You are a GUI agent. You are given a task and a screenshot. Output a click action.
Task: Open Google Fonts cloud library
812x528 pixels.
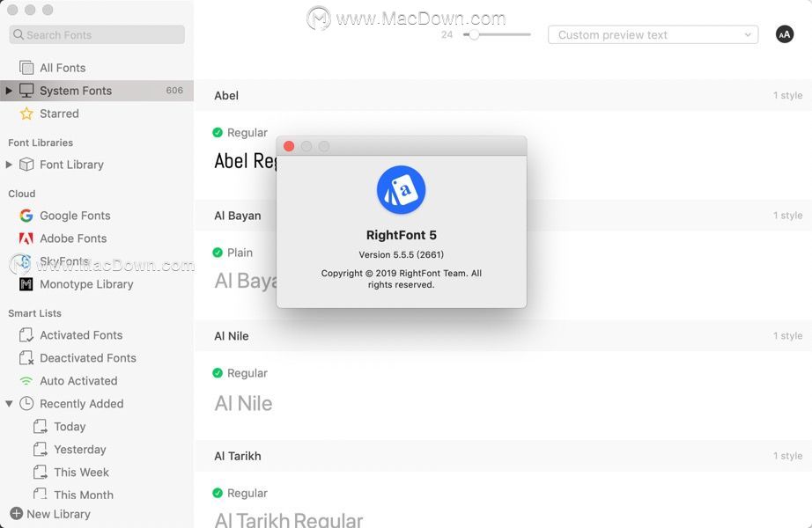tap(97, 216)
